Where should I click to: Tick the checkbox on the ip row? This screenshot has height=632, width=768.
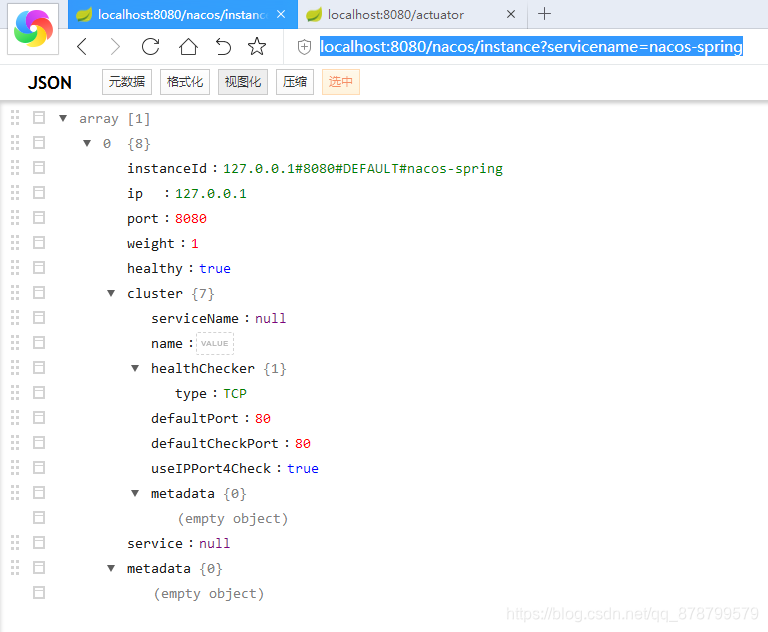coord(39,193)
